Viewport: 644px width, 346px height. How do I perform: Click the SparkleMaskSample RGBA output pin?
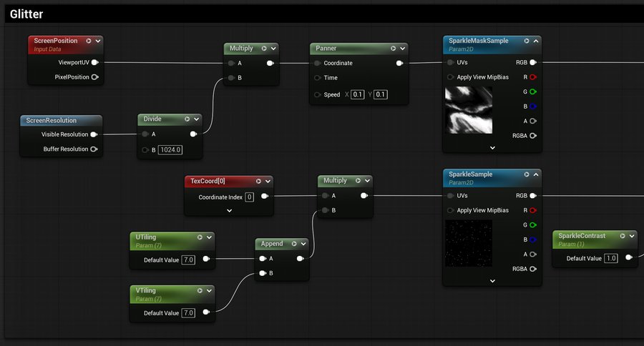click(x=533, y=135)
